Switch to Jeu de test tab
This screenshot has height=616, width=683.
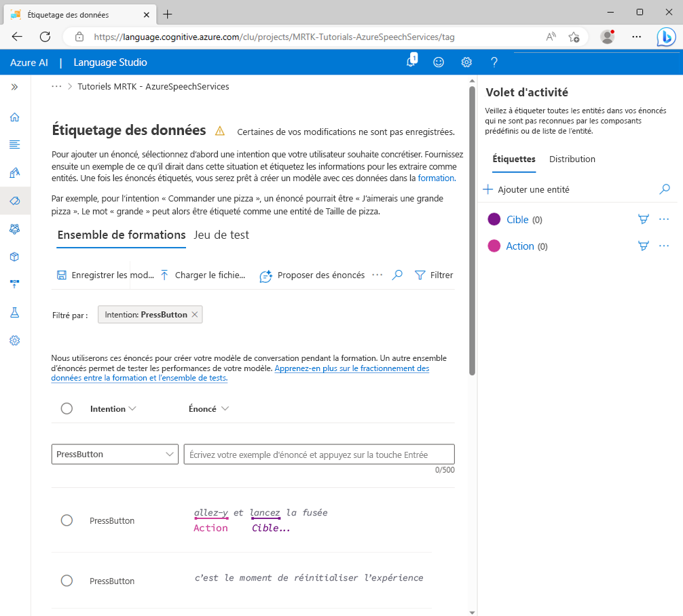(221, 235)
